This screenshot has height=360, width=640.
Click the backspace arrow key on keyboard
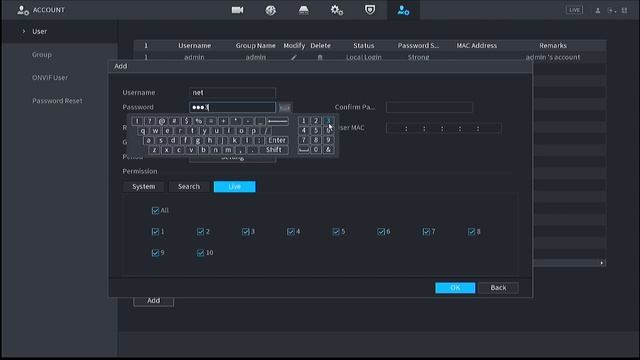[278, 121]
